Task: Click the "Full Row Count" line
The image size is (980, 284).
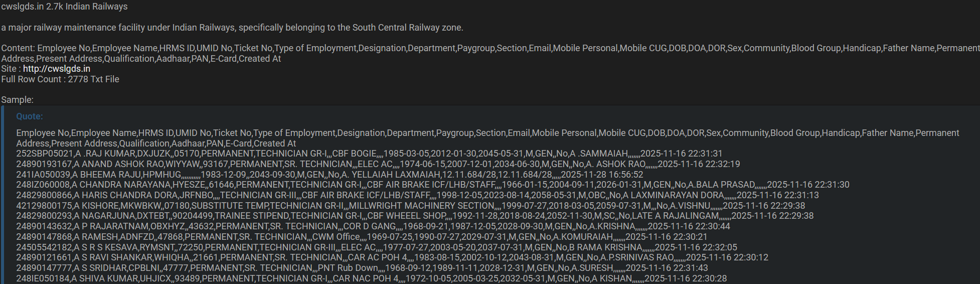Action: pyautogui.click(x=60, y=79)
